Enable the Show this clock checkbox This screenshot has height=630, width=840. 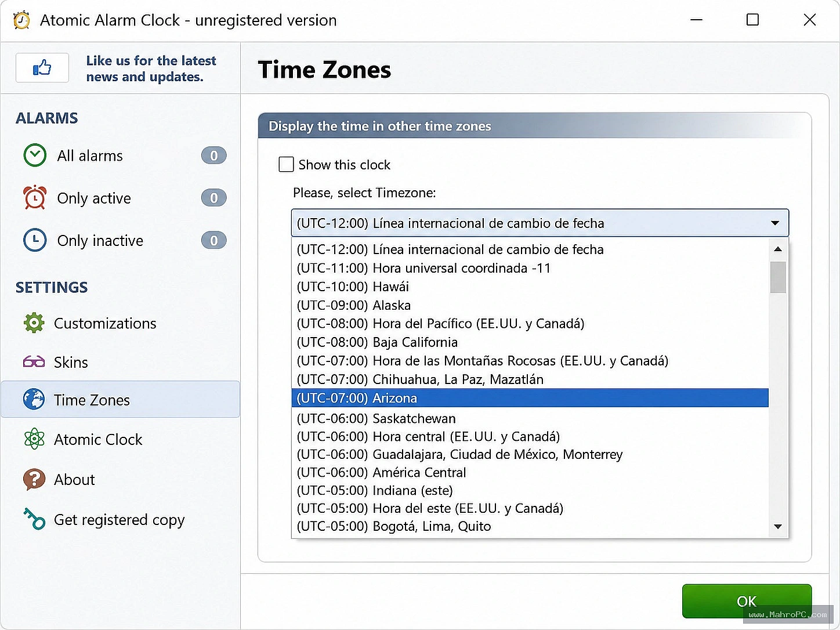pos(286,165)
